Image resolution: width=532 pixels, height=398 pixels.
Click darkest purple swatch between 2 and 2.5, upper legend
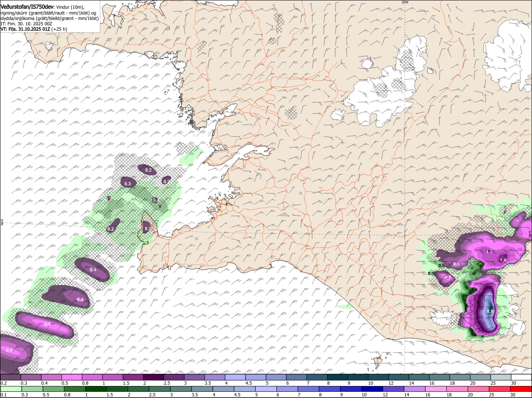pos(153,377)
